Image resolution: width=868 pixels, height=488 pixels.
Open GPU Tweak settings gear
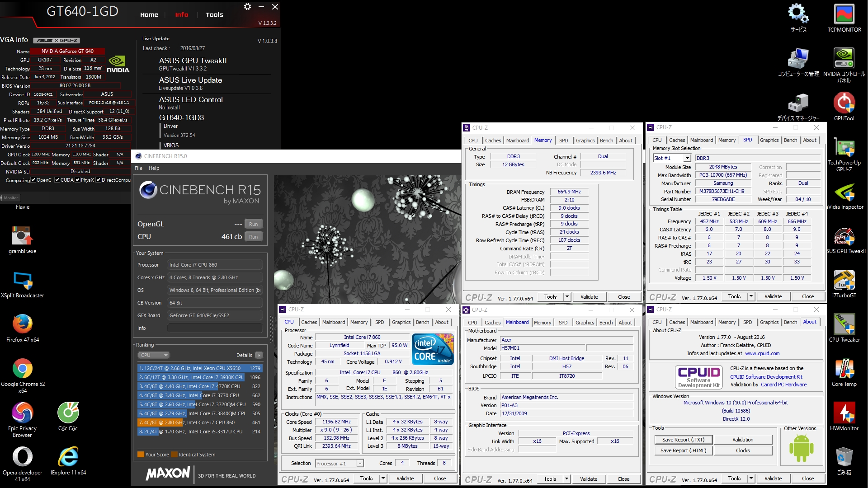[247, 7]
